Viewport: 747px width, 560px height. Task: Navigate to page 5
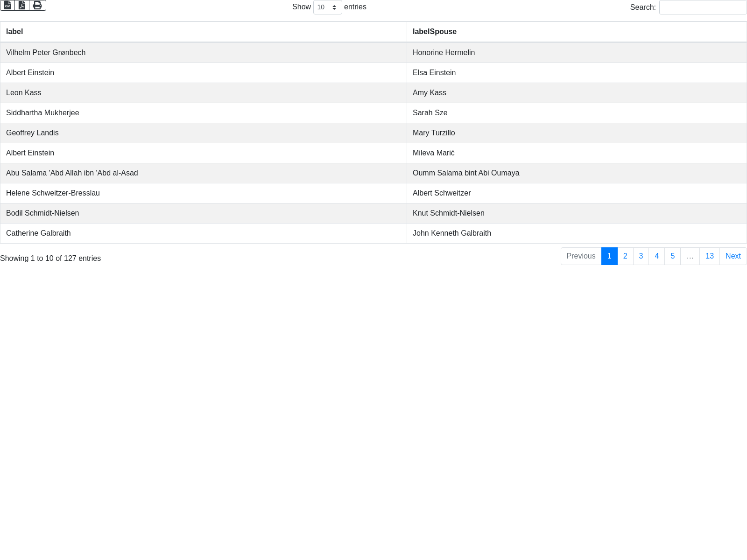coord(672,256)
